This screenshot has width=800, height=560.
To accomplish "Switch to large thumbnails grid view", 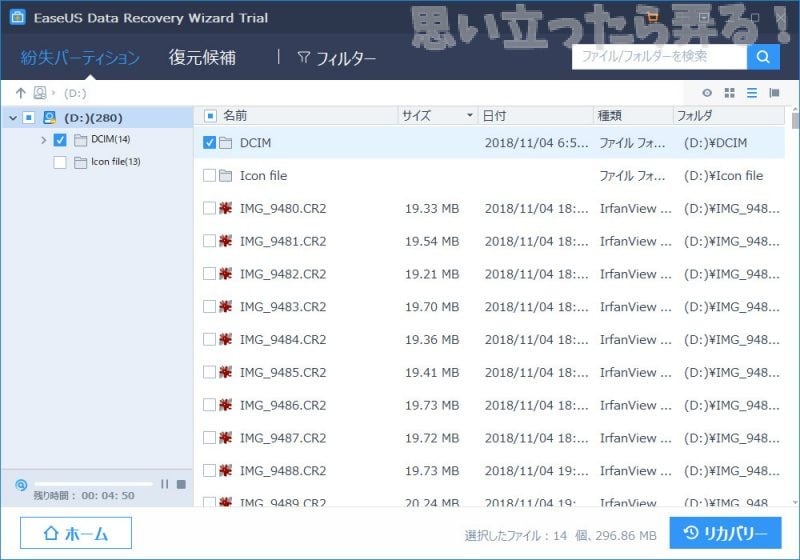I will 730,93.
